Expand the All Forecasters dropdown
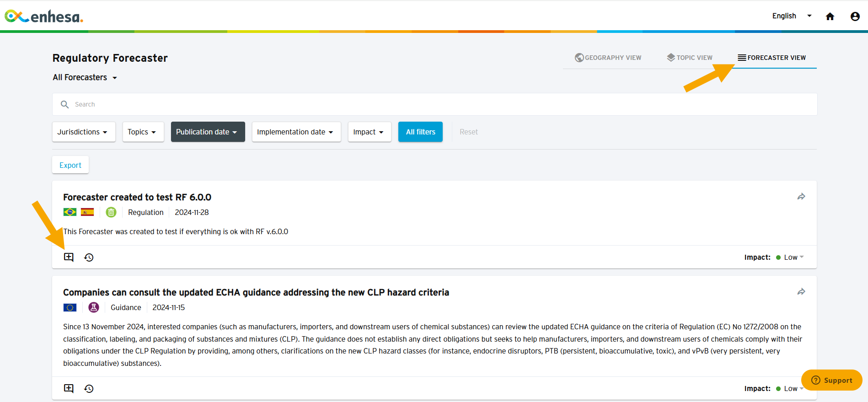The image size is (868, 402). point(85,77)
